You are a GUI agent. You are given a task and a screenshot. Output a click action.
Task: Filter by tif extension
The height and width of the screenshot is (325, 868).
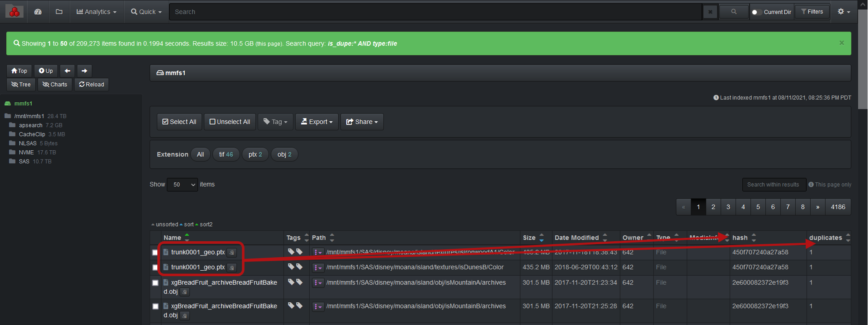(x=226, y=155)
